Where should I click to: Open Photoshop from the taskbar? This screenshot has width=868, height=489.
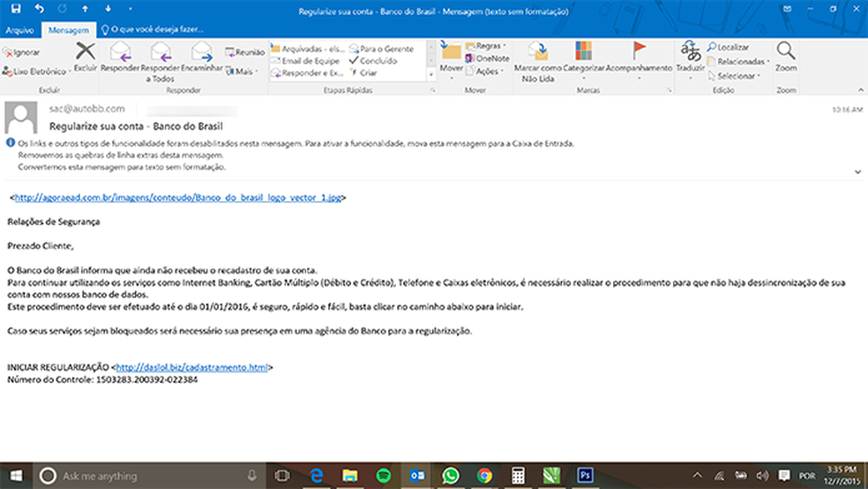point(585,476)
